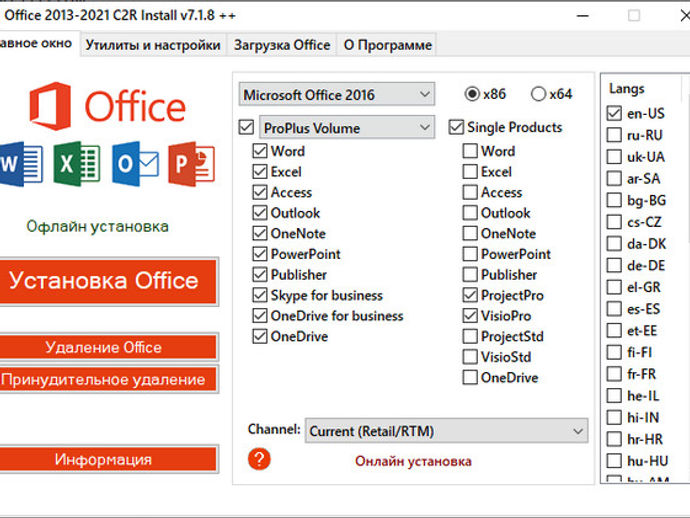Click the Word application icon
The width and height of the screenshot is (690, 518).
click(21, 164)
